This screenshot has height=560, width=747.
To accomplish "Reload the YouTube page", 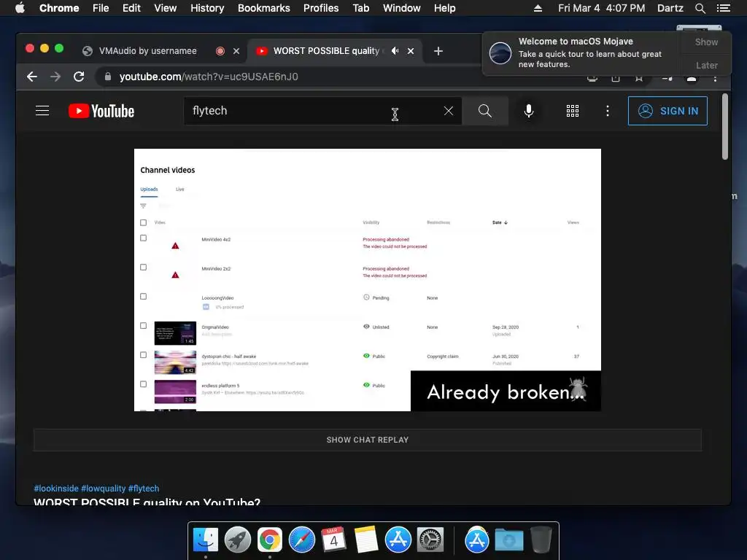I will coord(79,77).
